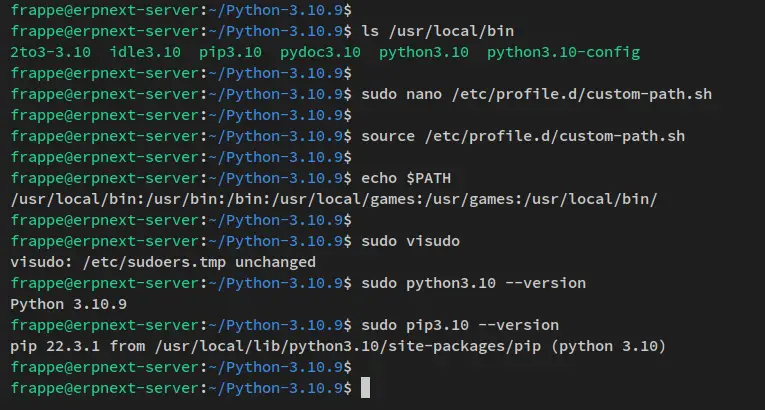Image resolution: width=765 pixels, height=410 pixels.
Task: Click the 'source /etc/profile.d/custom-path.sh' command
Action: 523,136
